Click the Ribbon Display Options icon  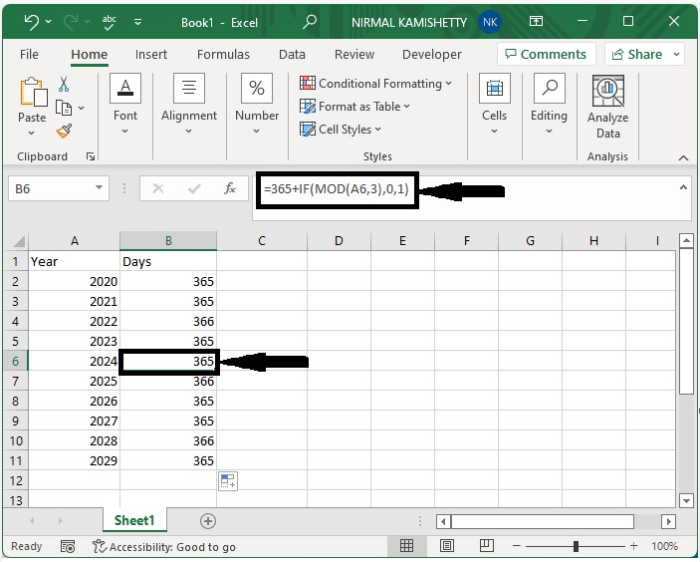[x=536, y=21]
